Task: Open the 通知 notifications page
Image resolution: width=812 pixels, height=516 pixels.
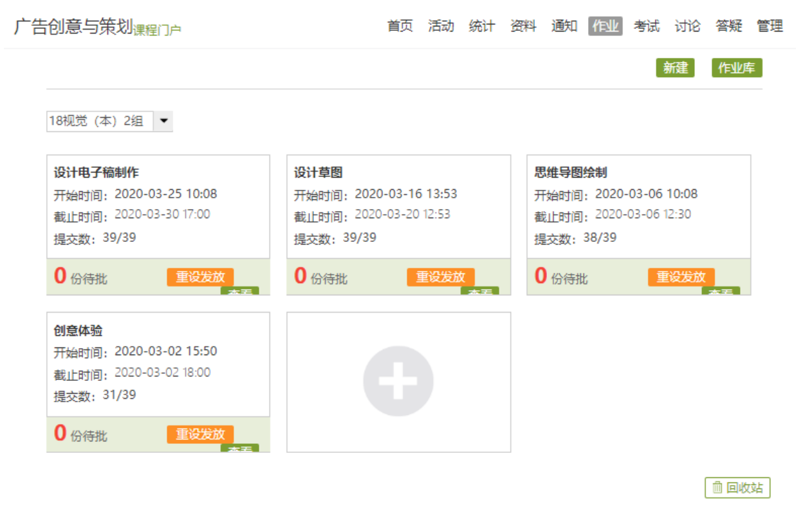Action: click(x=564, y=26)
